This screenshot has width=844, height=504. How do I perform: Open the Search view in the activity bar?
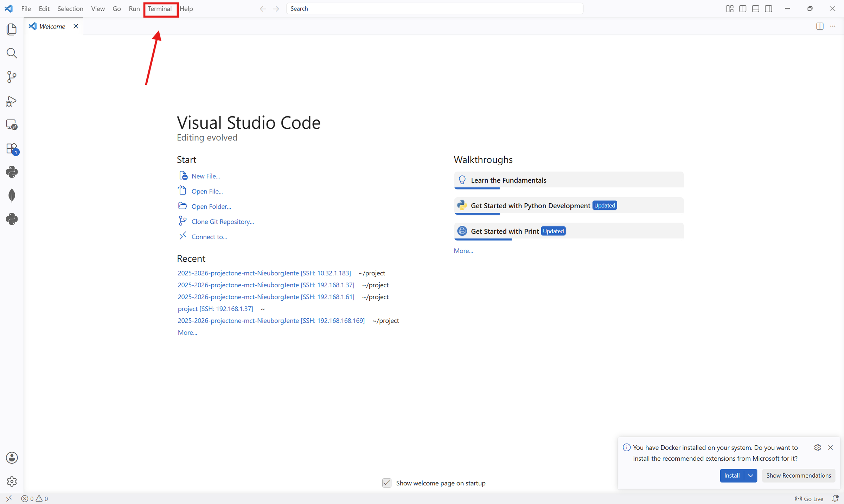point(12,53)
